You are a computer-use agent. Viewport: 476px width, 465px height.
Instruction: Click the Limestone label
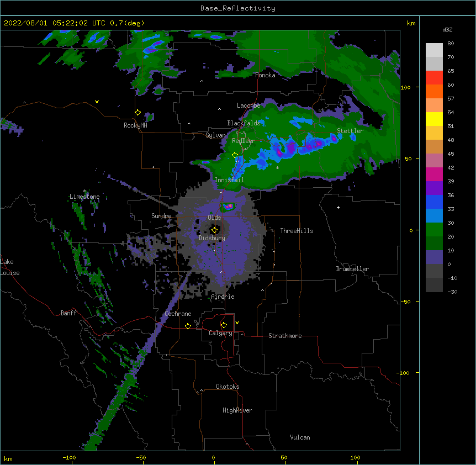(84, 197)
